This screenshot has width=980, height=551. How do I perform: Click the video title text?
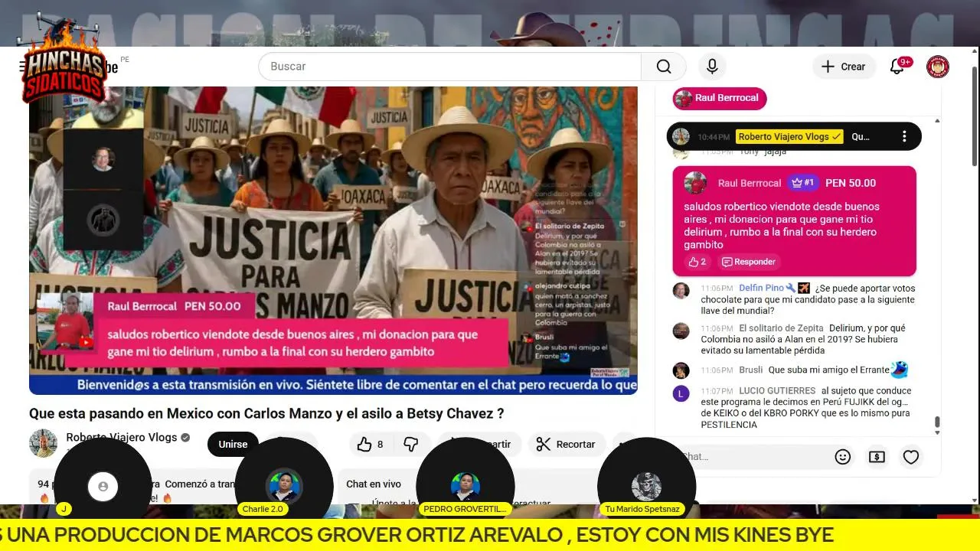point(266,413)
